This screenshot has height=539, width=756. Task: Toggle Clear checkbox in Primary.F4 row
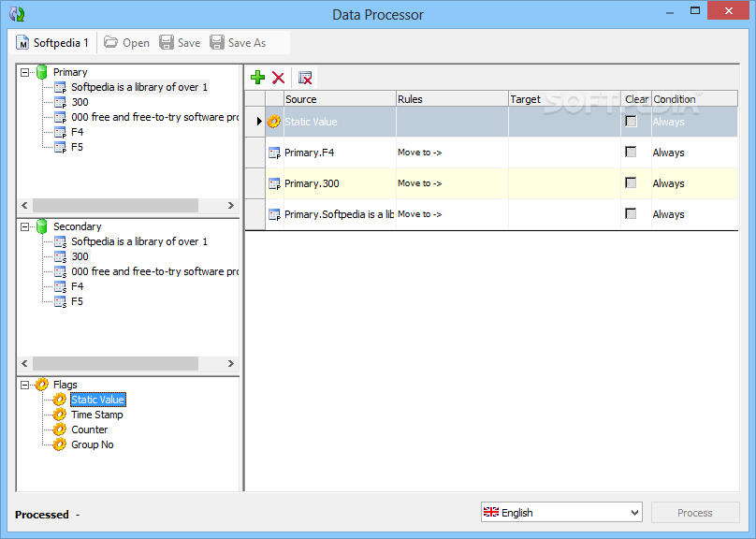631,152
